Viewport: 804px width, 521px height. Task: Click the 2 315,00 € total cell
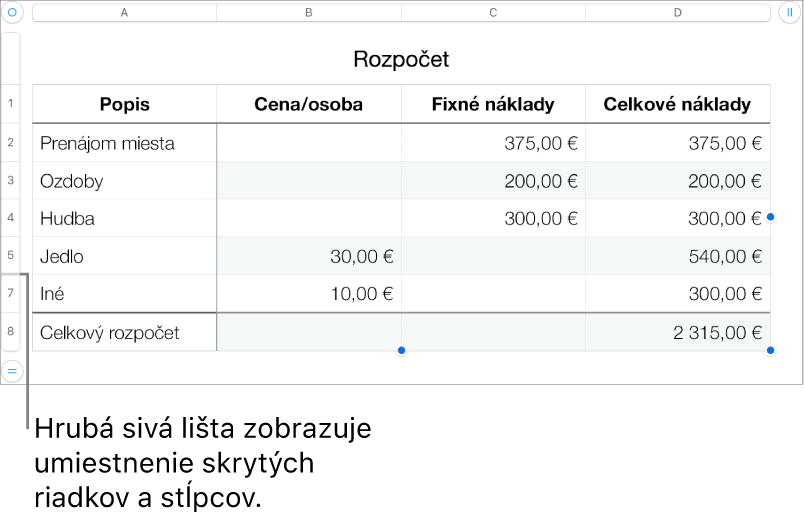tap(678, 332)
